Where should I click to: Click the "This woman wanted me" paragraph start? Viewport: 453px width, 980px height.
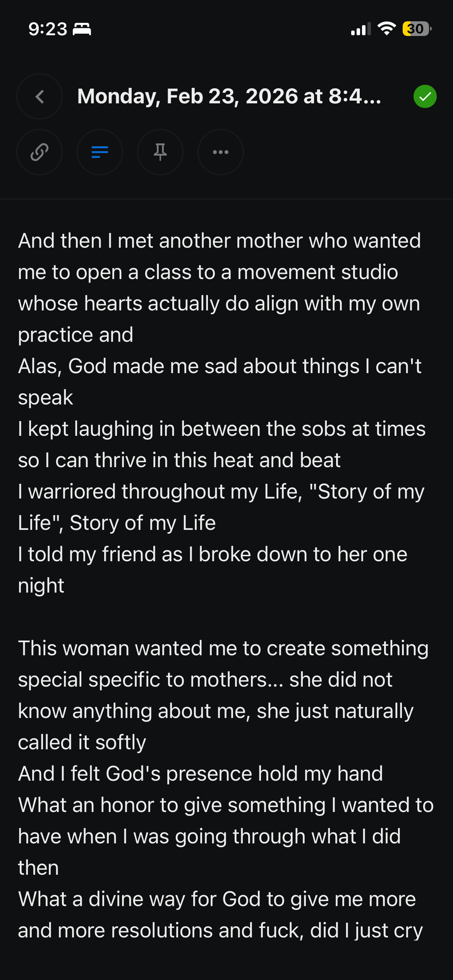[223, 648]
